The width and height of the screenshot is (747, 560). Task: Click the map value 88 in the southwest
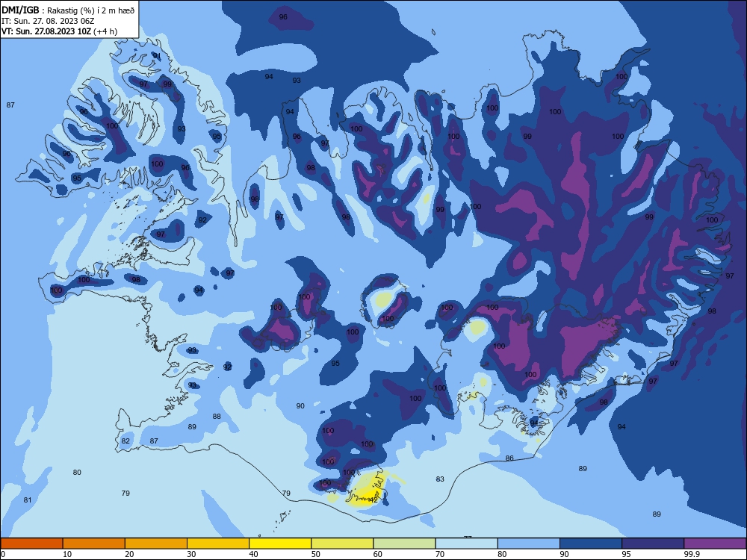(217, 416)
